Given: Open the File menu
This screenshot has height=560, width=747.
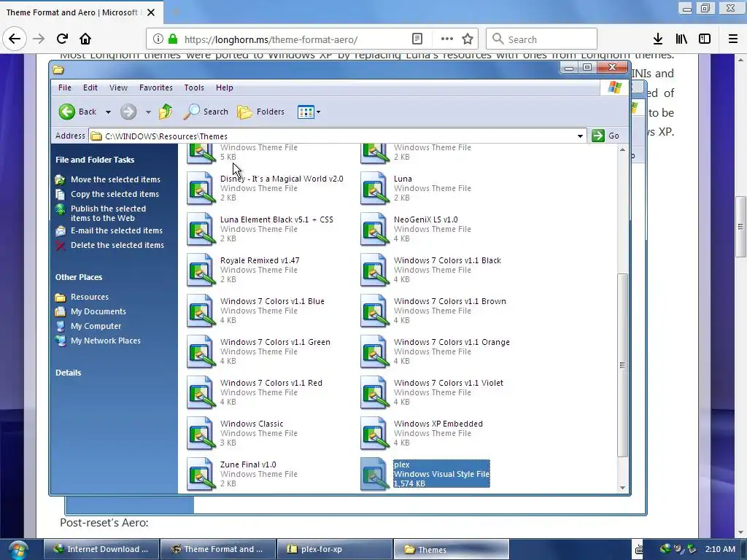Looking at the screenshot, I should 65,87.
